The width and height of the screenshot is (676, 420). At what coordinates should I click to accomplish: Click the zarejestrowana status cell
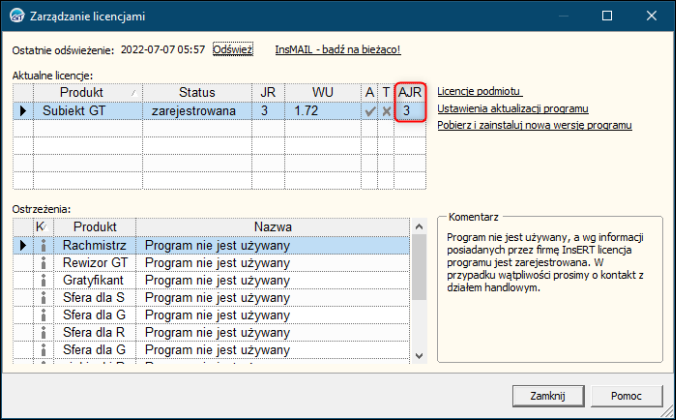[197, 111]
